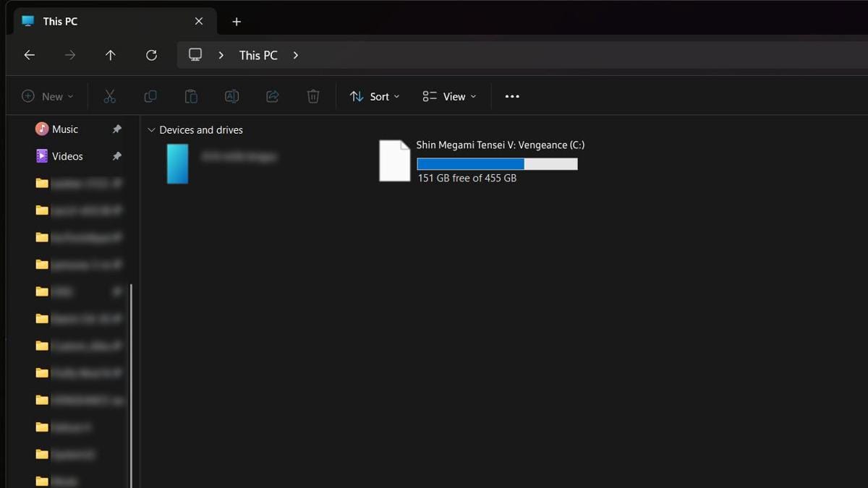The width and height of the screenshot is (868, 488).
Task: Go up one directory level
Action: coord(111,55)
